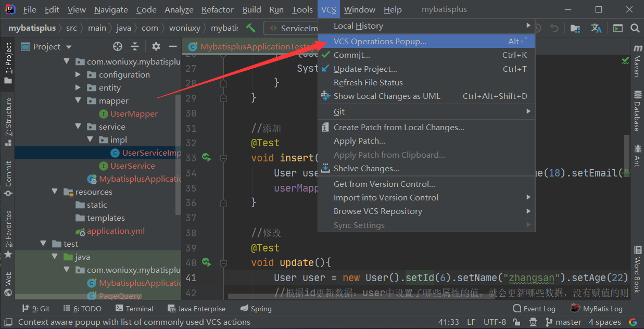Click run gutter icon beside update() test
The height and width of the screenshot is (329, 644).
[x=206, y=262]
